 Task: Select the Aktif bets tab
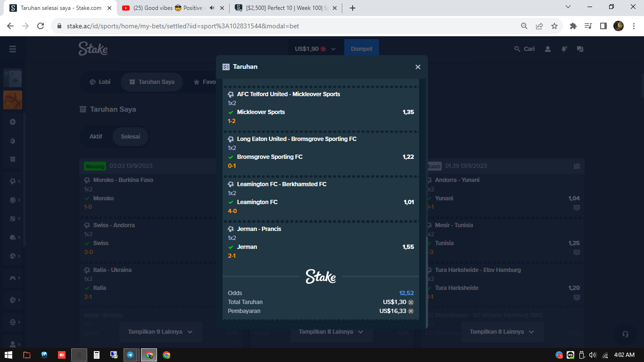click(x=96, y=137)
